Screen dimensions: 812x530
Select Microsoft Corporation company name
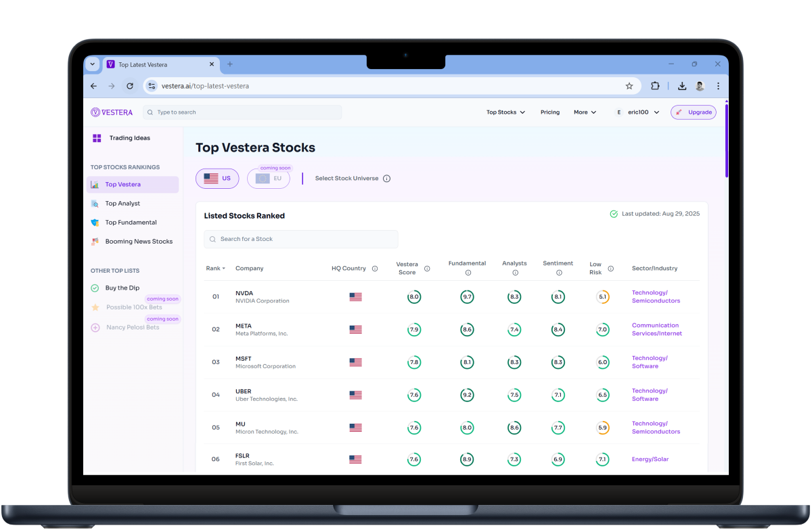pyautogui.click(x=265, y=366)
